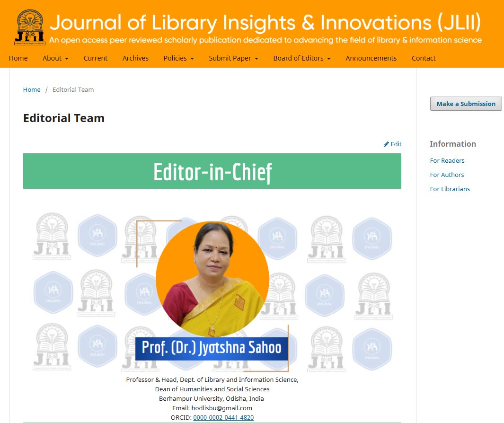Screen dimensions: 504x423
Task: Click the email hodlisbu@gmail.com text
Action: point(222,408)
